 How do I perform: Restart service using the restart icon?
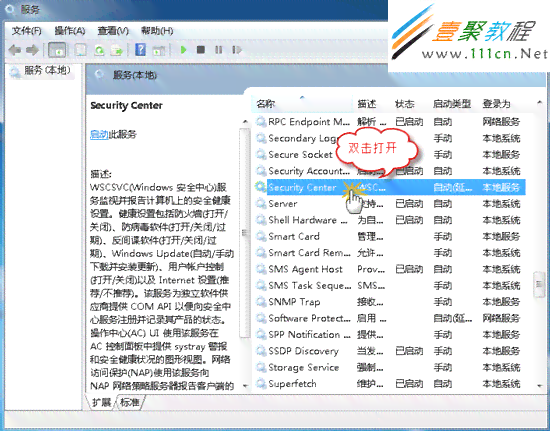(237, 50)
